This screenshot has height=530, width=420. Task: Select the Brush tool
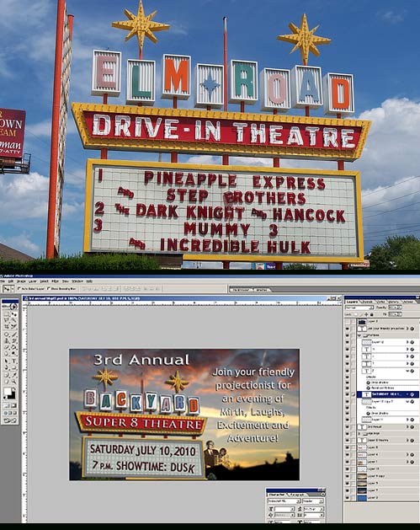(x=13, y=335)
